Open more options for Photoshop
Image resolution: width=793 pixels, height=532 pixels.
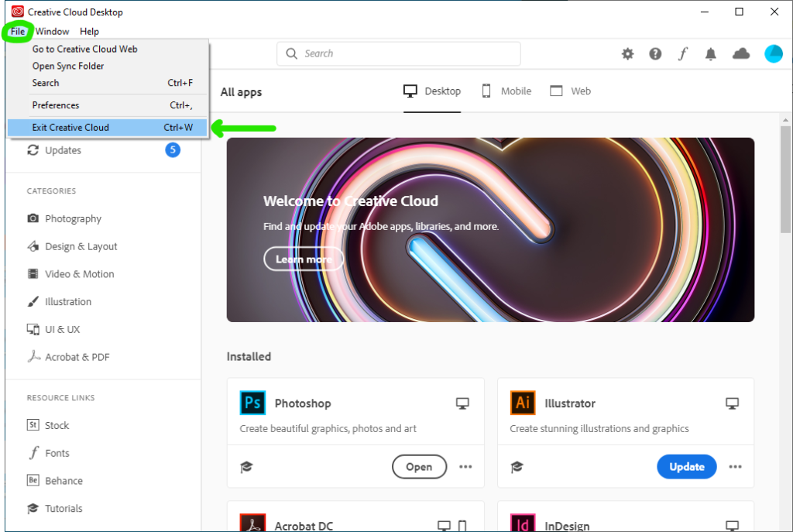465,466
